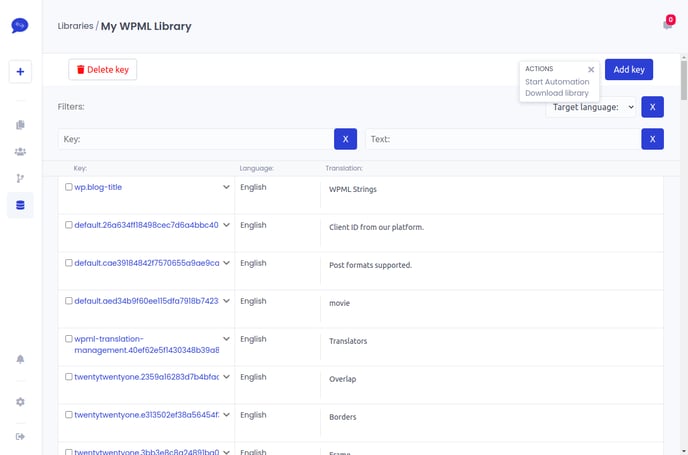688x455 pixels.
Task: Check the twentytwentyone.e313502ef key checkbox
Action: 68,415
